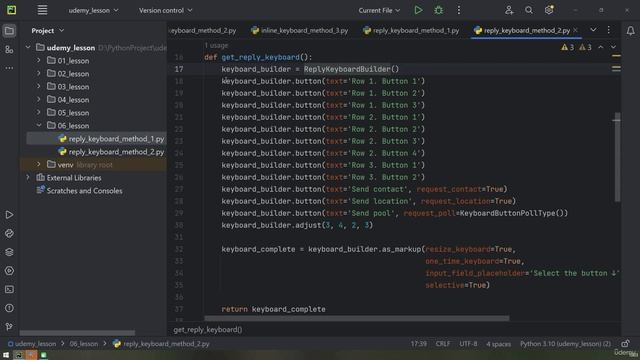Open editor tab options menu
Viewport: 640px width, 360px height.
click(608, 30)
